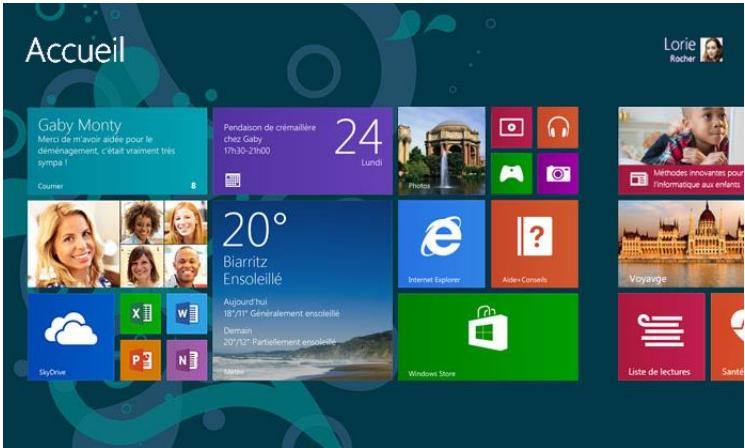
Task: Open the magenta Camera tile
Action: pyautogui.click(x=558, y=173)
